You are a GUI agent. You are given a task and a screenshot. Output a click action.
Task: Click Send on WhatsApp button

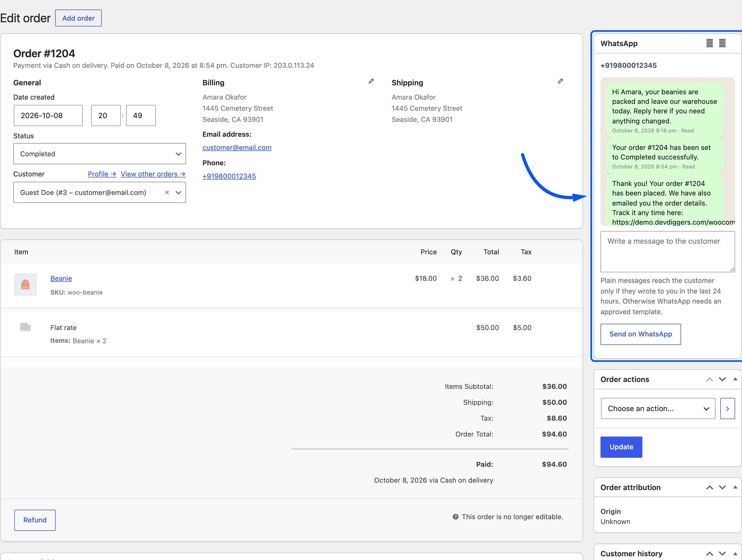pyautogui.click(x=640, y=334)
